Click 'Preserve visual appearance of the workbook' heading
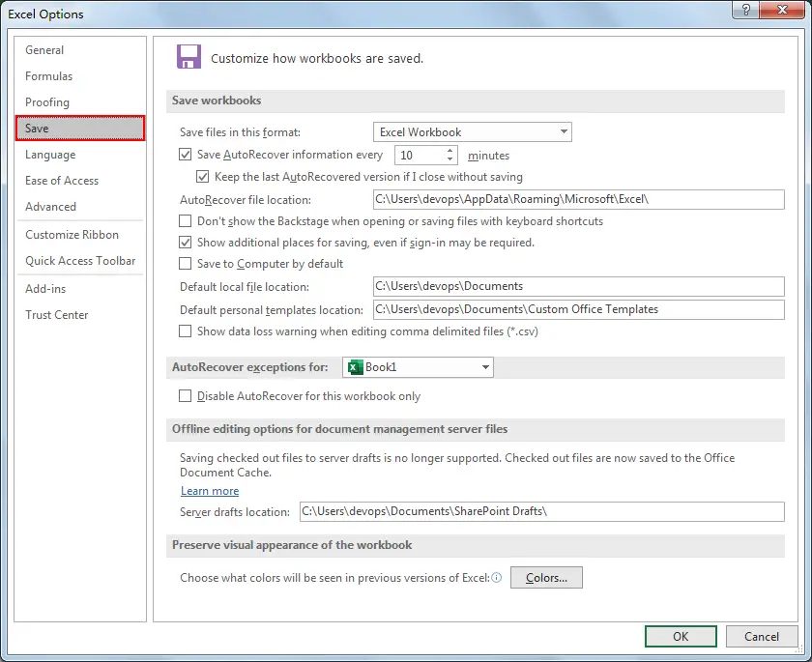 [x=292, y=545]
